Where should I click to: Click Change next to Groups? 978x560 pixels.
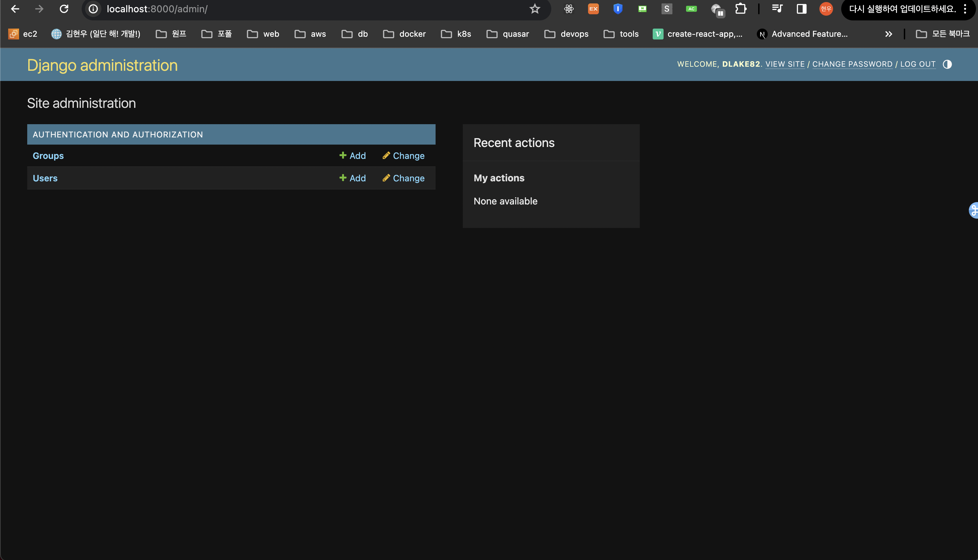pyautogui.click(x=404, y=156)
